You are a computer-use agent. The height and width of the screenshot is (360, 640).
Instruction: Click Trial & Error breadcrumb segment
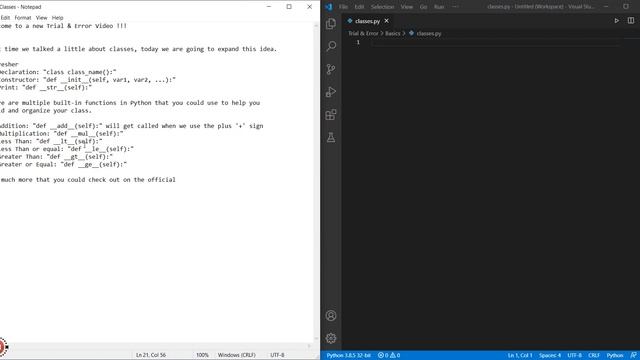click(x=363, y=33)
